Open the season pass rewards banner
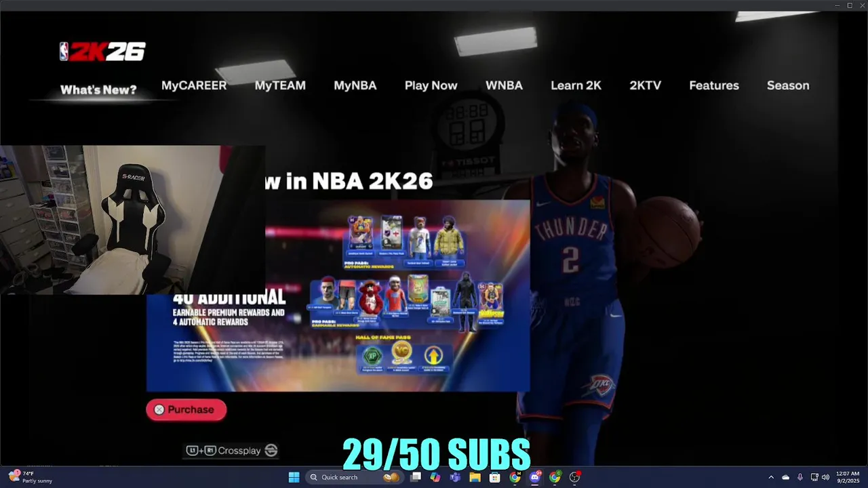The image size is (868, 488). coord(397,296)
